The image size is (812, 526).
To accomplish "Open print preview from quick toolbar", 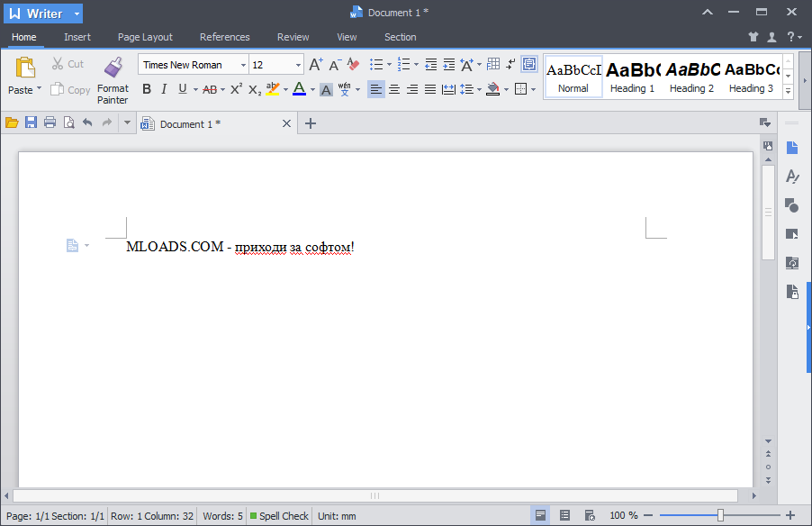I will (68, 122).
